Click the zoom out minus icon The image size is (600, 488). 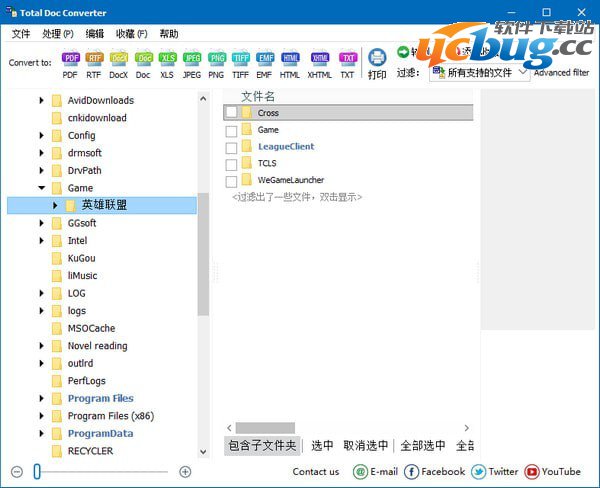(17, 472)
